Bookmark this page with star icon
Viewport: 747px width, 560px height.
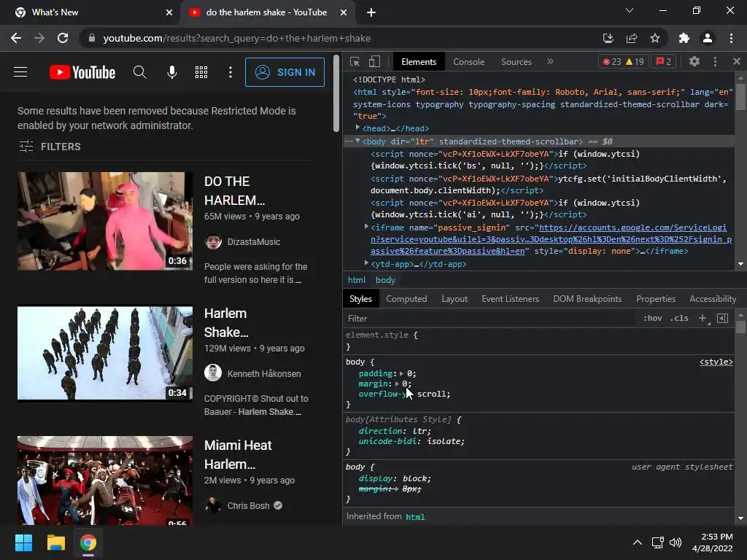(x=655, y=38)
